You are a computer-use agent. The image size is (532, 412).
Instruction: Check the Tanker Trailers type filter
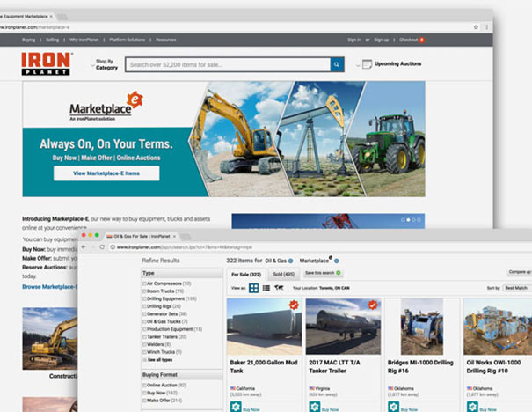click(x=144, y=337)
